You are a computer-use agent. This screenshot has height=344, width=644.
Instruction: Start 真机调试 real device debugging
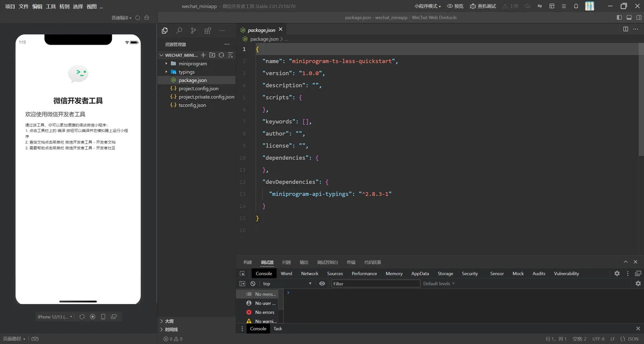click(x=483, y=6)
